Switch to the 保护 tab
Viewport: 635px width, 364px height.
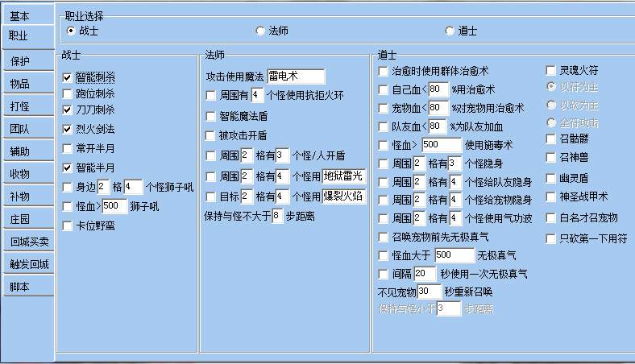tap(28, 61)
